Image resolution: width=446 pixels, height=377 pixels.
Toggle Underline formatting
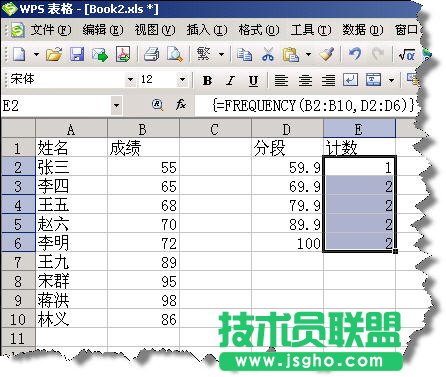pos(253,80)
